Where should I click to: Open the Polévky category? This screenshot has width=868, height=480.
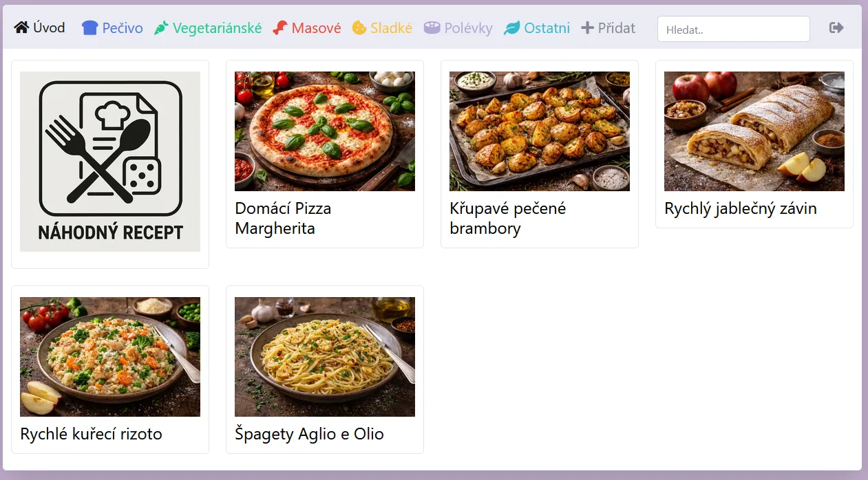click(458, 28)
